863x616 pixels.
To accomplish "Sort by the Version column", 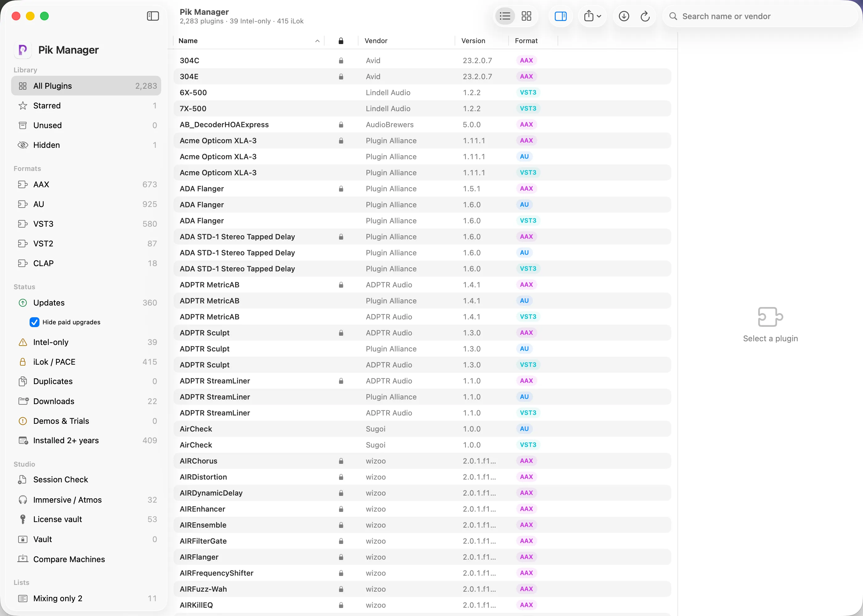I will [x=481, y=41].
